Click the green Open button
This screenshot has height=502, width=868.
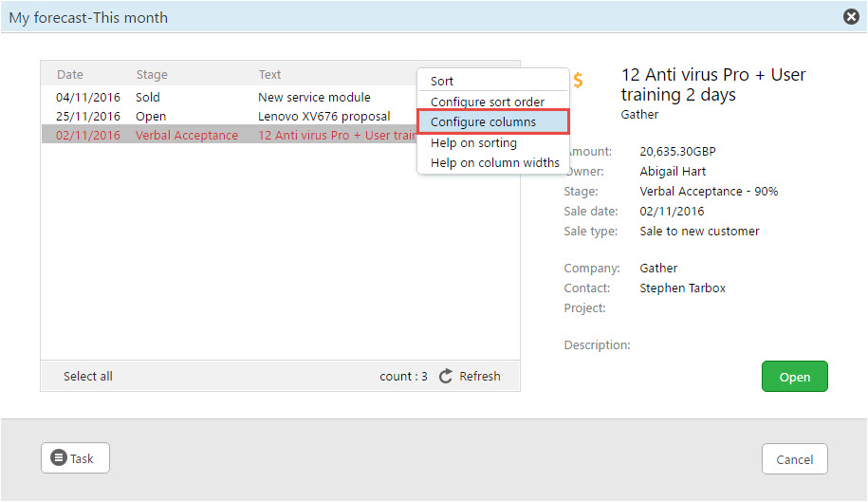(x=794, y=377)
